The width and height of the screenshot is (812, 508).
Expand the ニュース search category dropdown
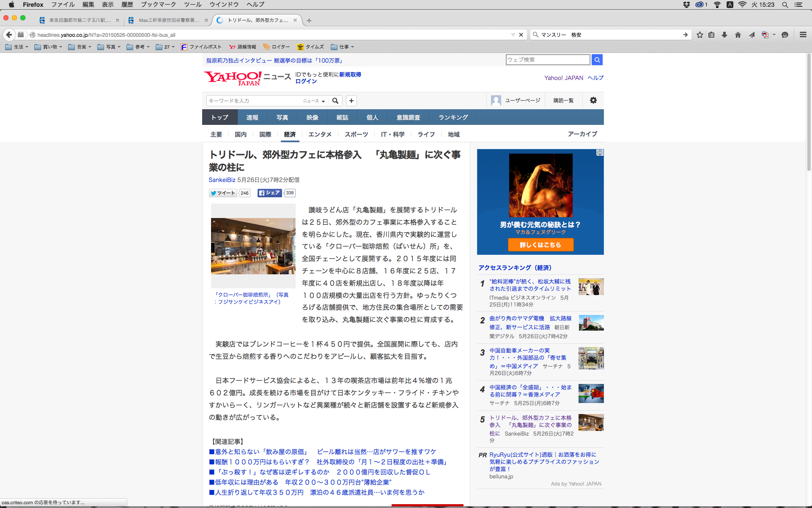(x=314, y=101)
